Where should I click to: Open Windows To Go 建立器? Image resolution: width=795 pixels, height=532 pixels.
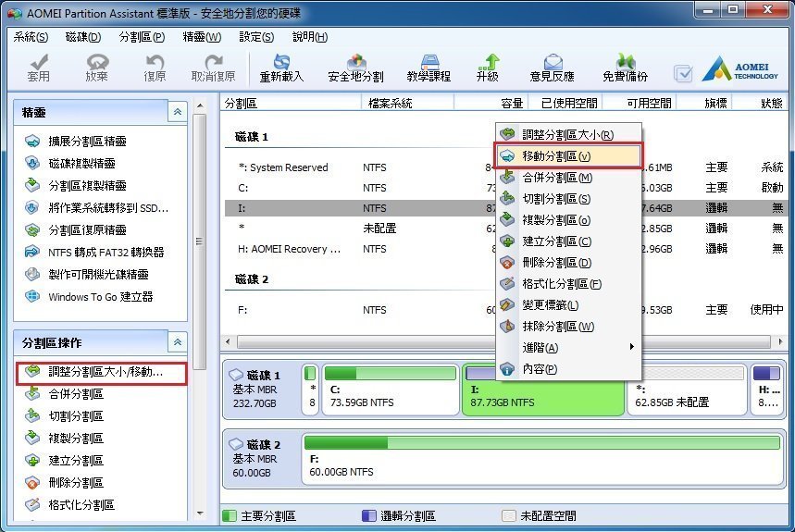coord(89,297)
